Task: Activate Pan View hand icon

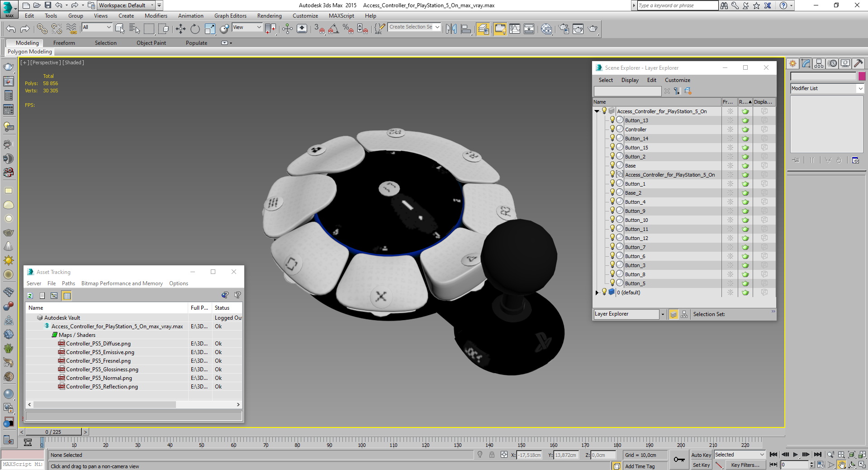Action: point(841,465)
